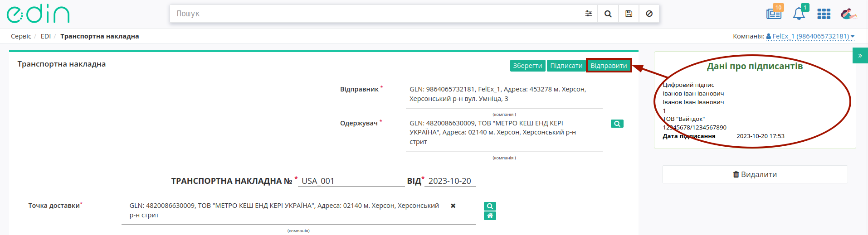Edit the date field 2023-10-20
The image size is (868, 235).
[450, 181]
